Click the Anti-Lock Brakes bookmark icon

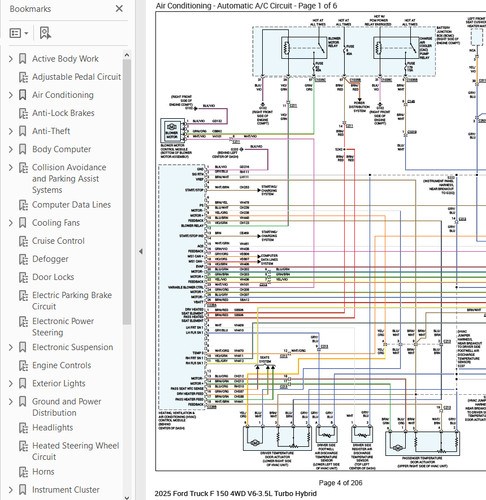tap(23, 113)
